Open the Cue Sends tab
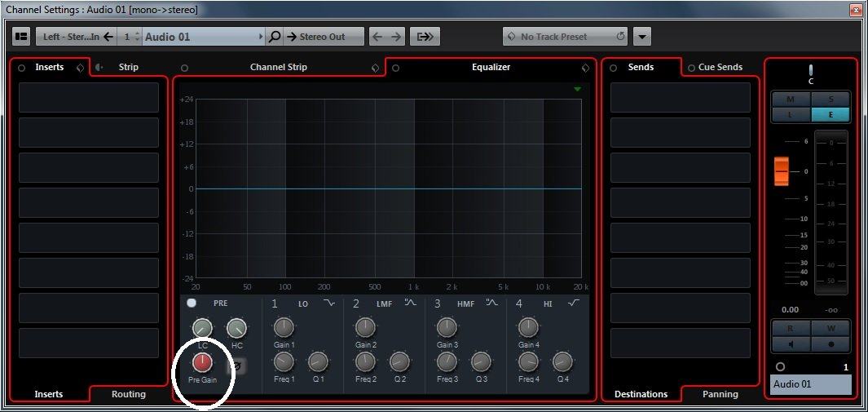This screenshot has height=412, width=868. tap(720, 67)
